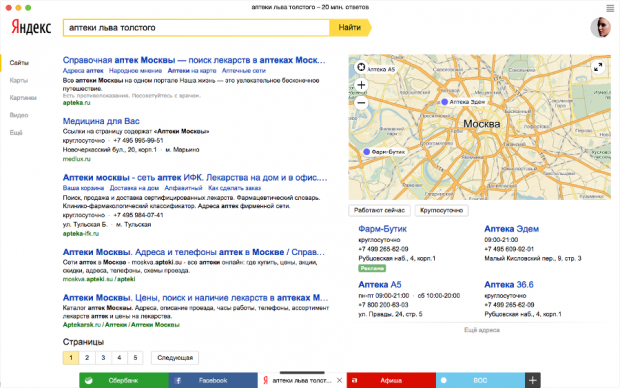
Task: Click the Найти search button
Action: (x=350, y=28)
